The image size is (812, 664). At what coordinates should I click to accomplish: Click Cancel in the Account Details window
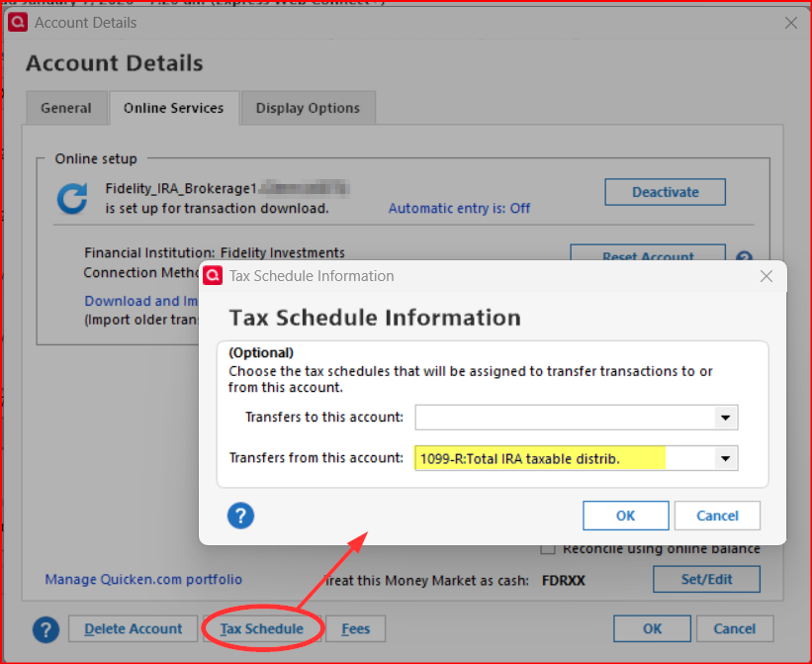[x=734, y=628]
